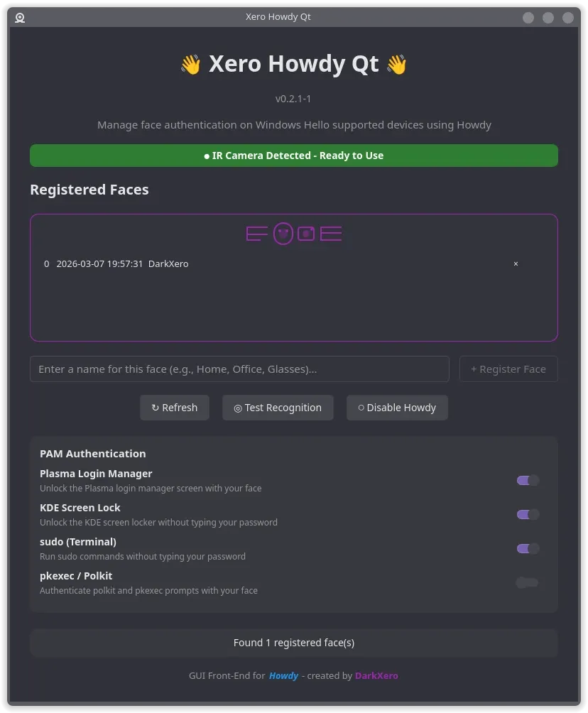Click the face icon above the registered faces list

283,233
